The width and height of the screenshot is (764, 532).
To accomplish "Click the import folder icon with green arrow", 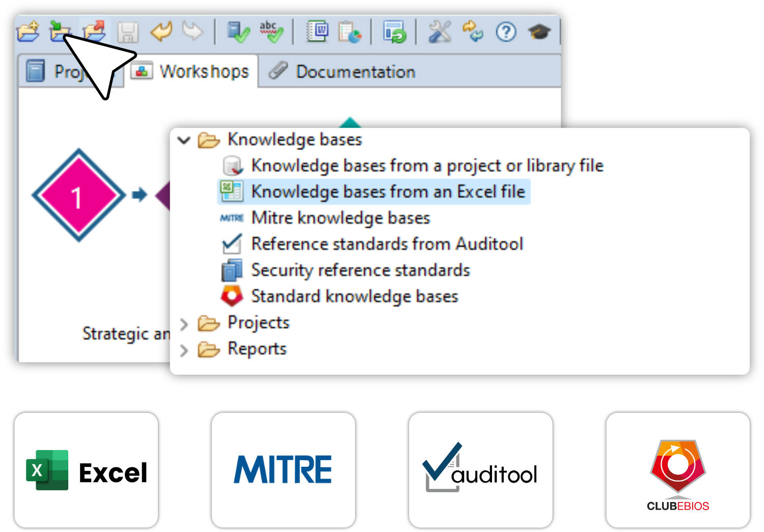I will coord(60,32).
